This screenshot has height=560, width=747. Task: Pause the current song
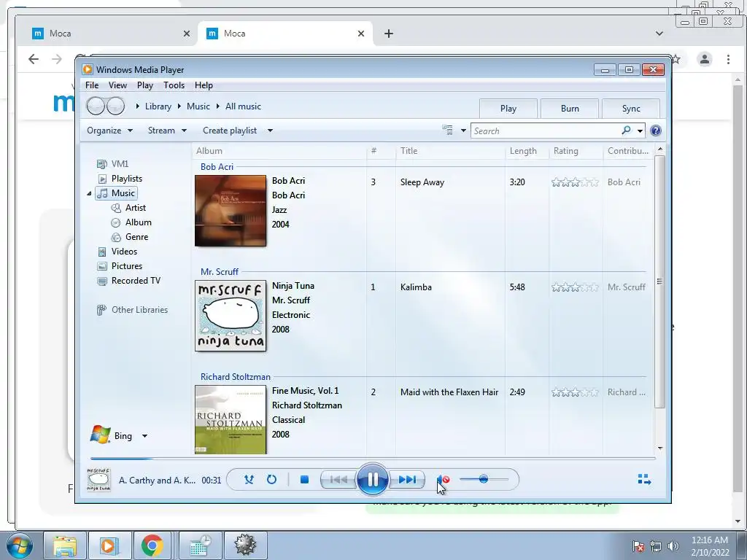372,480
